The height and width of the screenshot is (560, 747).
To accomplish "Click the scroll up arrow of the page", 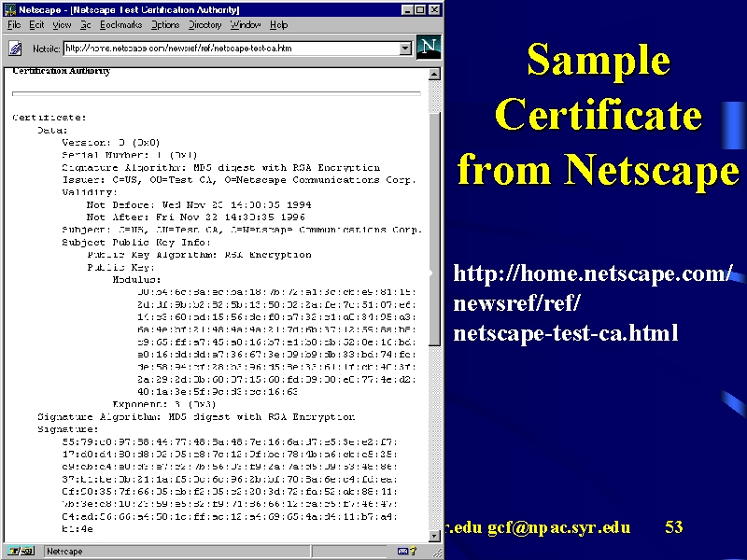I will pos(434,75).
